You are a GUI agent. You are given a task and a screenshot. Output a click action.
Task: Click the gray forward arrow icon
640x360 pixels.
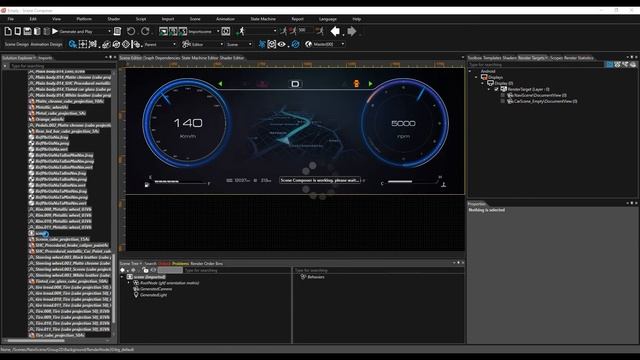coord(351,31)
